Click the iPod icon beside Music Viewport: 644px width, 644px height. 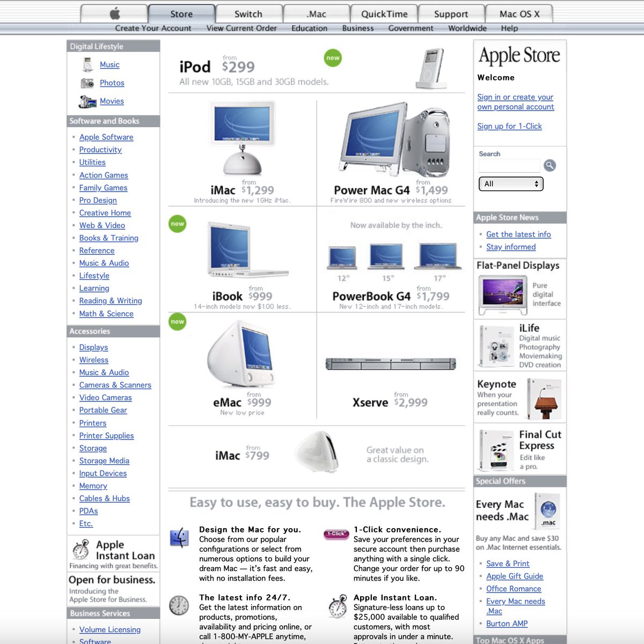pyautogui.click(x=87, y=64)
